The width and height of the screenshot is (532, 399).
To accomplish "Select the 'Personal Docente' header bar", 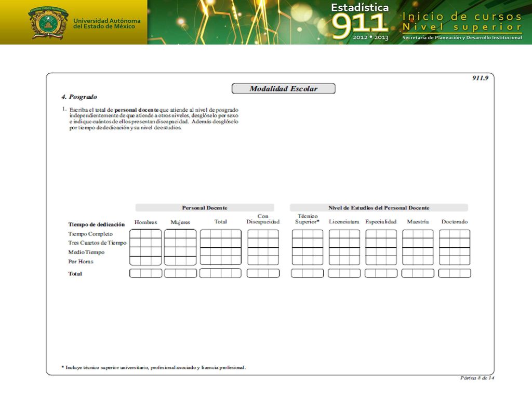I will pos(205,208).
